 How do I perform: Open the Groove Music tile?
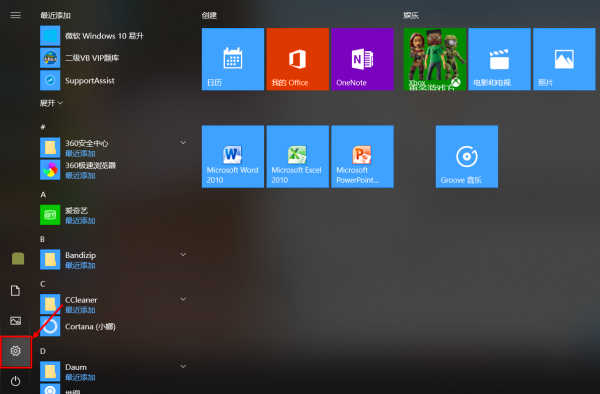click(467, 156)
